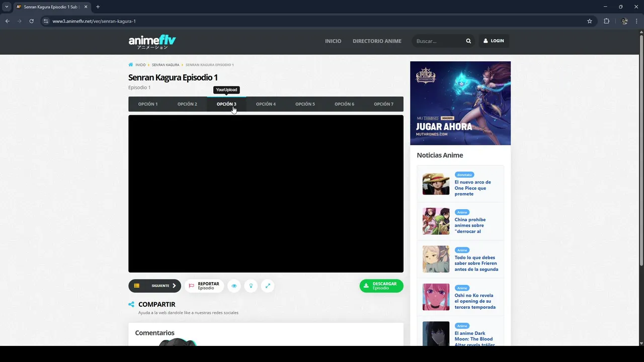
Task: Click the LOGIN button
Action: (494, 41)
